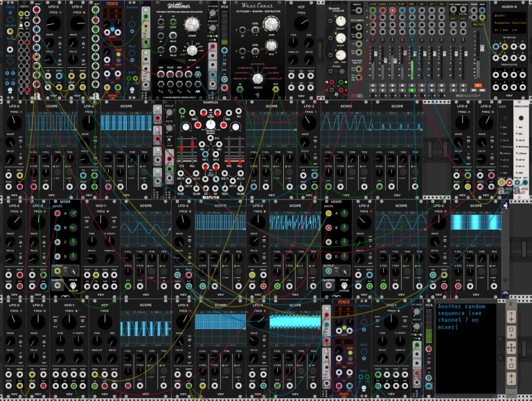Click the 342 BPM readout on Clock

[x=10, y=26]
